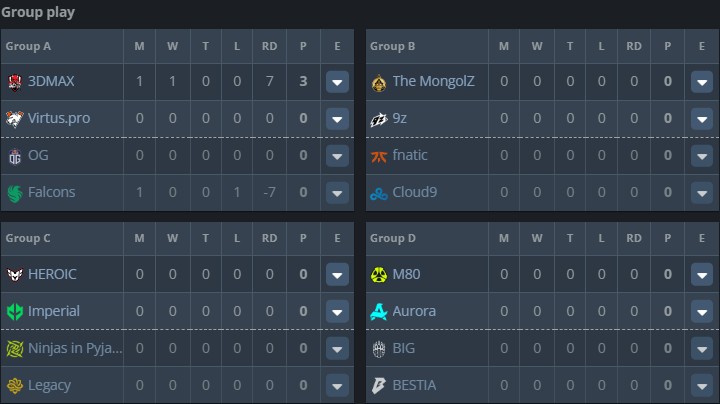This screenshot has height=404, width=720.
Task: Open the BIG team link
Action: (x=403, y=348)
